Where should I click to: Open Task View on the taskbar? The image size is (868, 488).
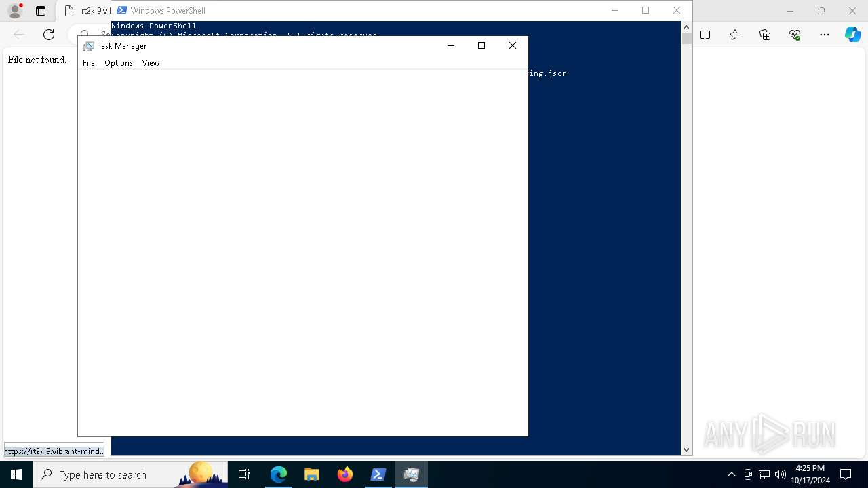244,474
